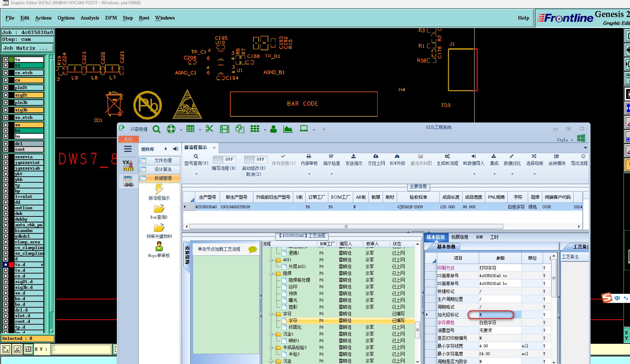Click the yellow chat bubble icon
Image resolution: width=630 pixels, height=364 pixels.
click(x=252, y=249)
